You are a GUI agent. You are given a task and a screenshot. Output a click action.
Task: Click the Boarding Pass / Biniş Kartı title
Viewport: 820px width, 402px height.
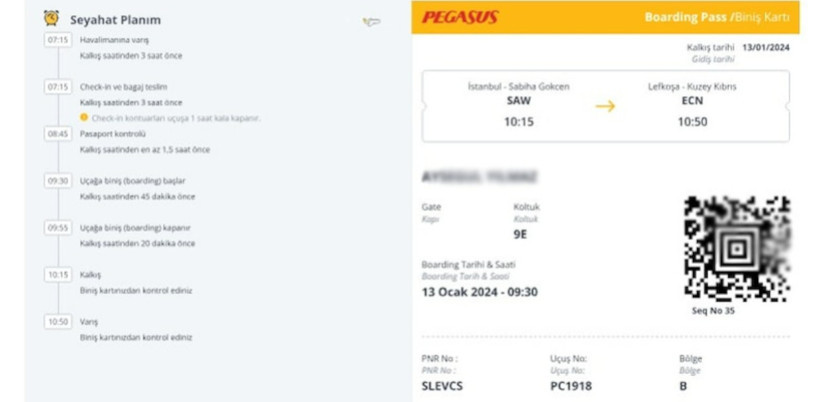click(717, 17)
